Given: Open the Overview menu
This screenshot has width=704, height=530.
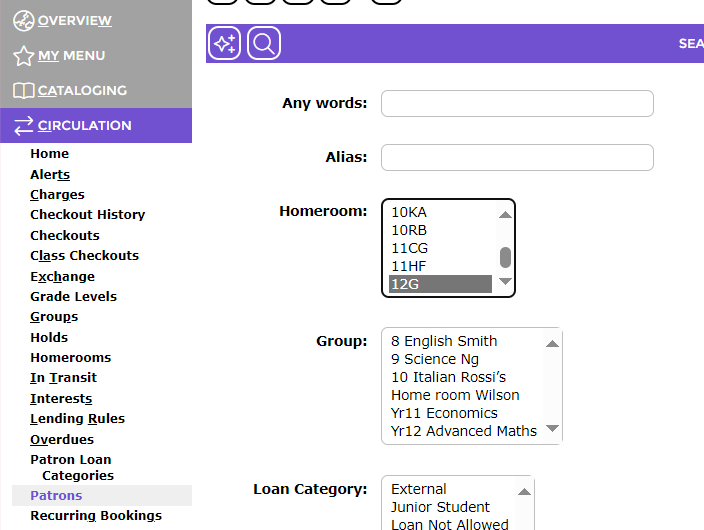Looking at the screenshot, I should click(x=75, y=21).
